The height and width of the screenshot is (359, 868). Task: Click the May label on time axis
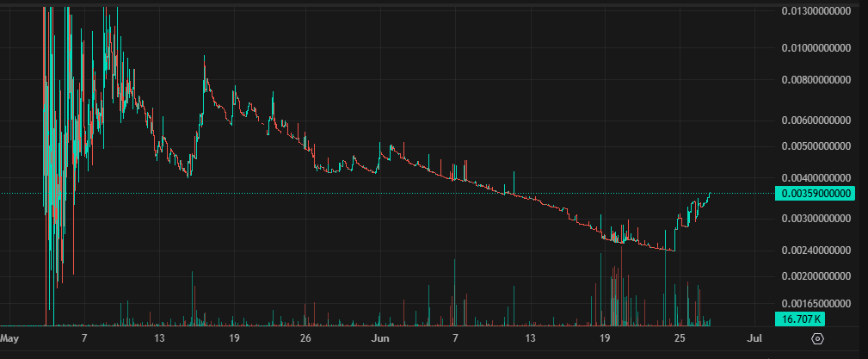coord(10,338)
